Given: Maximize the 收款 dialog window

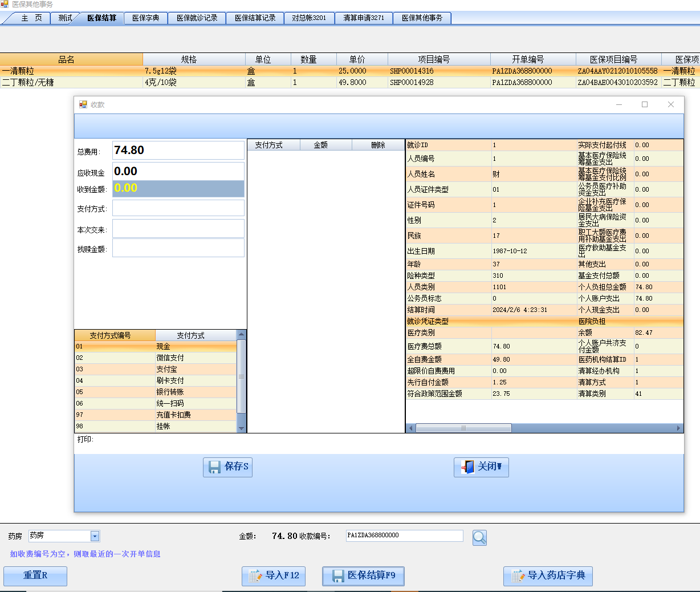Looking at the screenshot, I should click(x=645, y=104).
